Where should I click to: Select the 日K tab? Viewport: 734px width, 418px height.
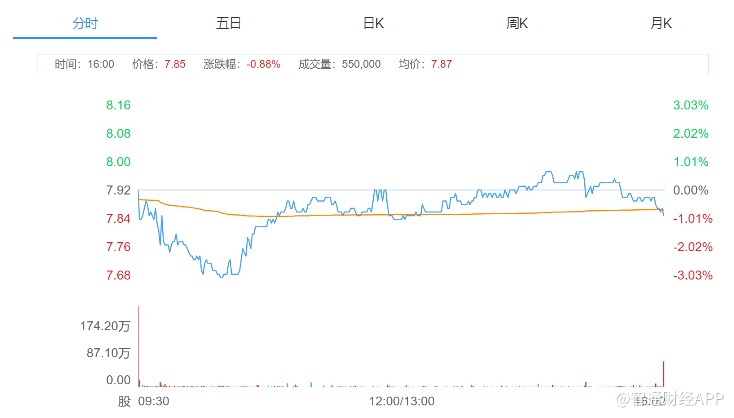(373, 22)
